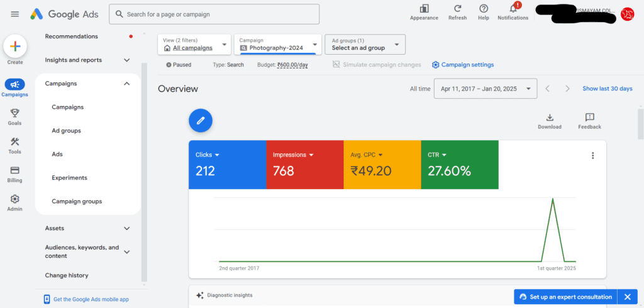The height and width of the screenshot is (308, 644).
Task: Expand the Assets section
Action: click(x=127, y=228)
